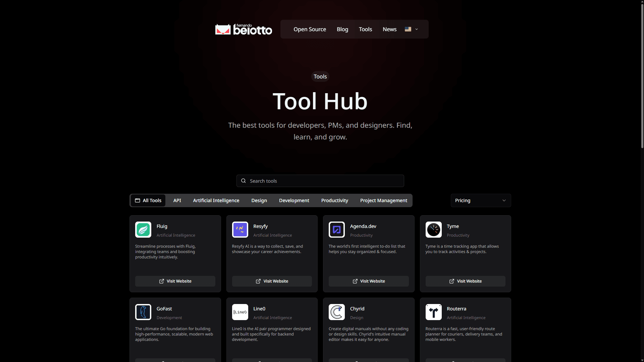Filter by Artificial Intelligence category tab
The height and width of the screenshot is (362, 644).
tap(216, 200)
